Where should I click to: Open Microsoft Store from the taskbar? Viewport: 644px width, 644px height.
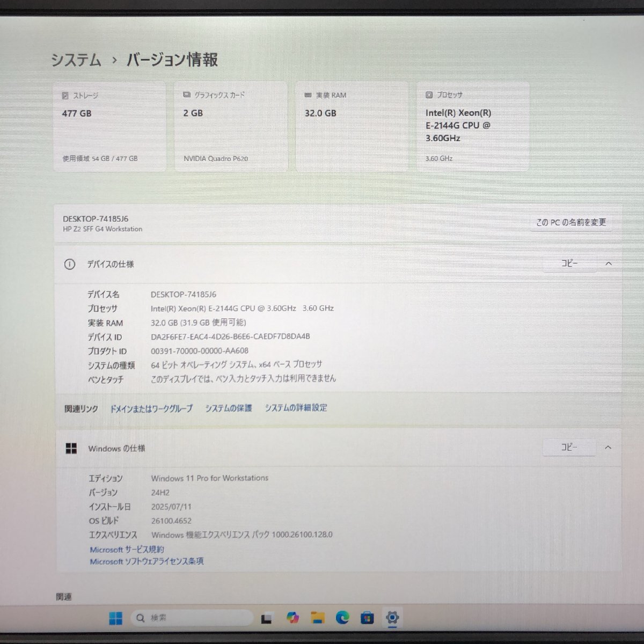point(367,618)
